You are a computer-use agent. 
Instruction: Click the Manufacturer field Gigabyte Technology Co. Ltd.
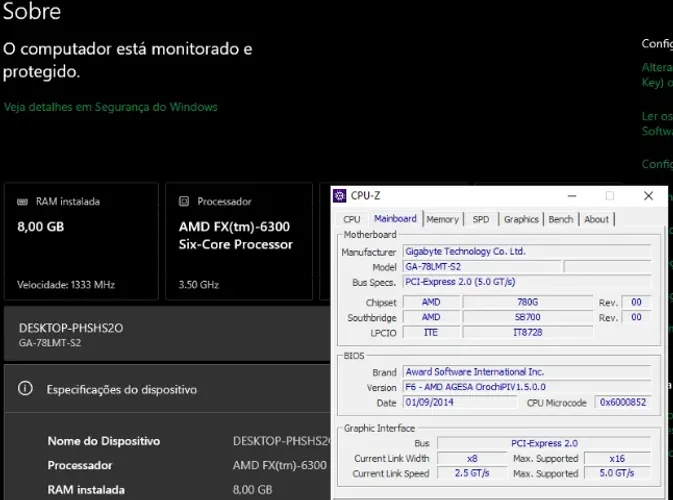point(527,252)
